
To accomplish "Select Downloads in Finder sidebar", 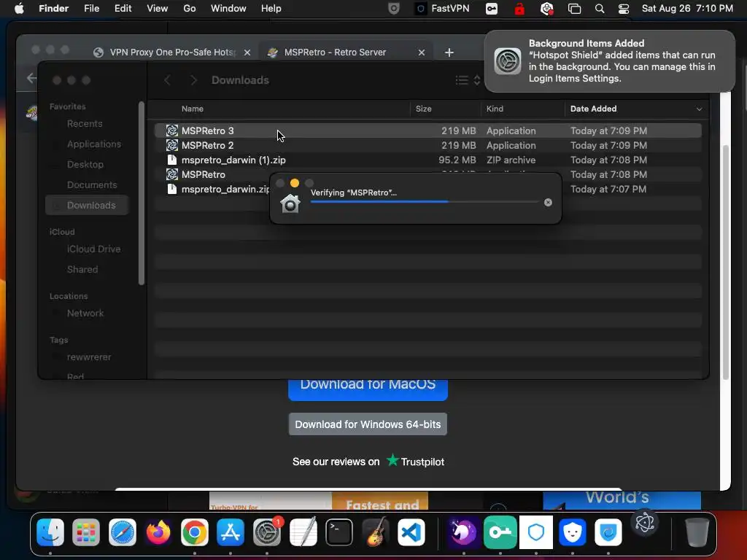I will [87, 205].
